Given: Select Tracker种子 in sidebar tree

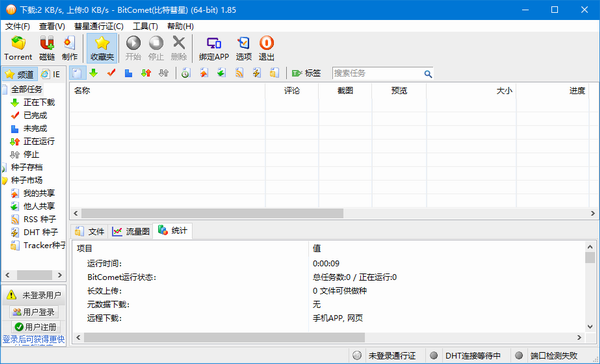Looking at the screenshot, I should (x=44, y=245).
